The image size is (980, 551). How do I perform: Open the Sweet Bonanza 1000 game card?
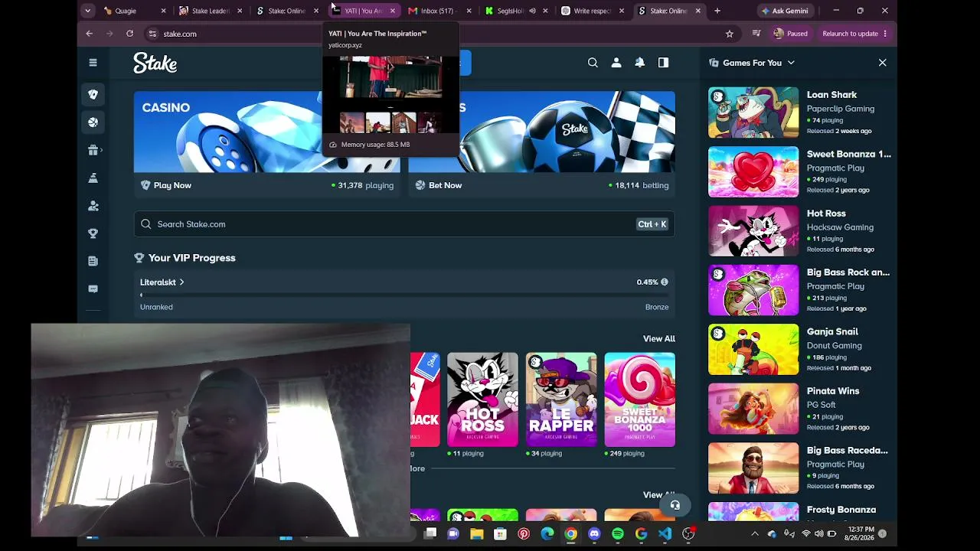tap(640, 399)
